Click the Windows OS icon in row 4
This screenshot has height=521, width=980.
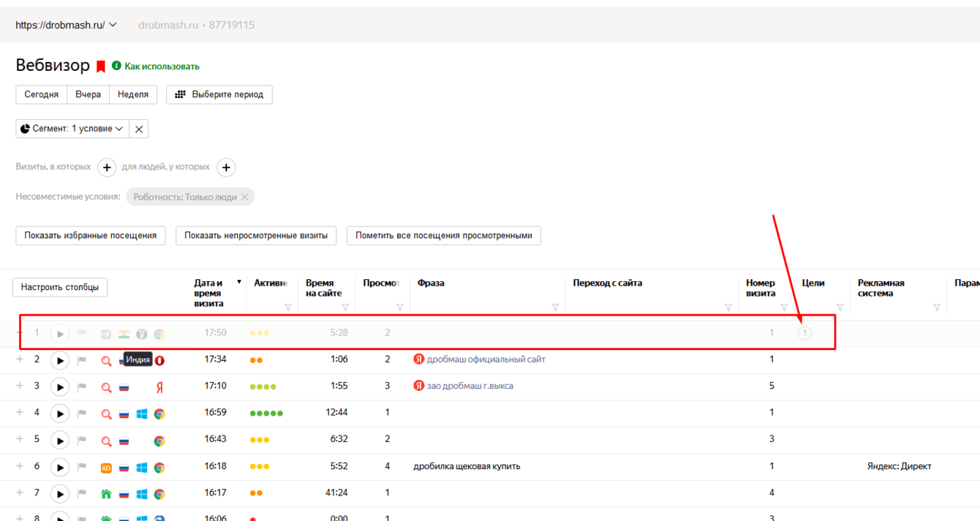click(x=142, y=414)
